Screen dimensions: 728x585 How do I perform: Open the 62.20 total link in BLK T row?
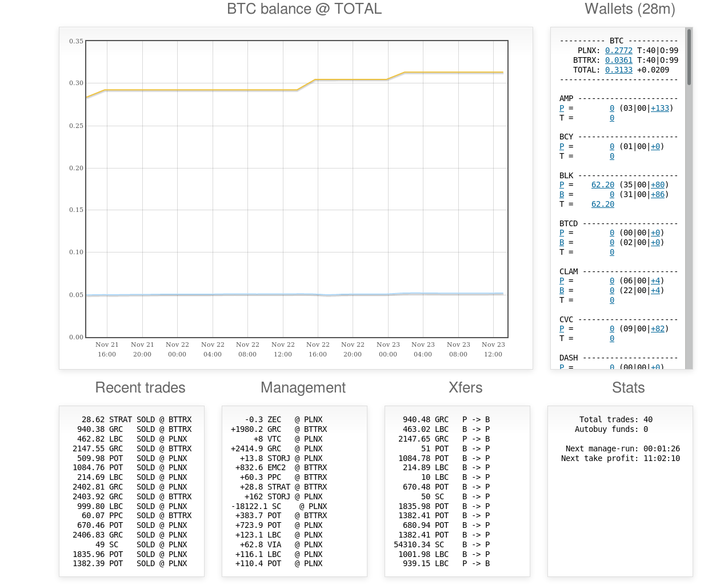pos(603,204)
